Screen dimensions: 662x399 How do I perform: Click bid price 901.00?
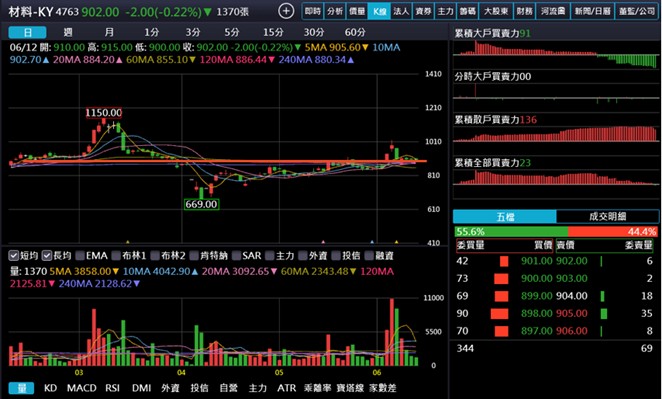point(536,261)
